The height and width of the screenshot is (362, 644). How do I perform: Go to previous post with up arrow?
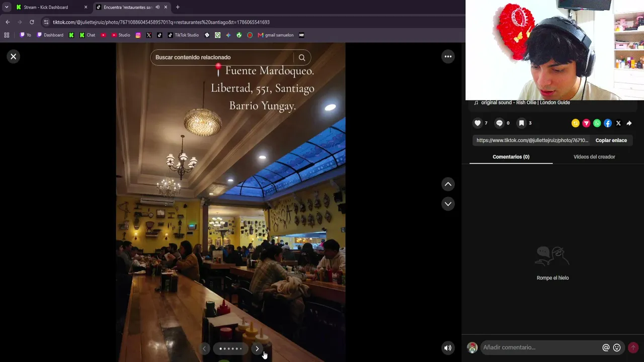(448, 185)
